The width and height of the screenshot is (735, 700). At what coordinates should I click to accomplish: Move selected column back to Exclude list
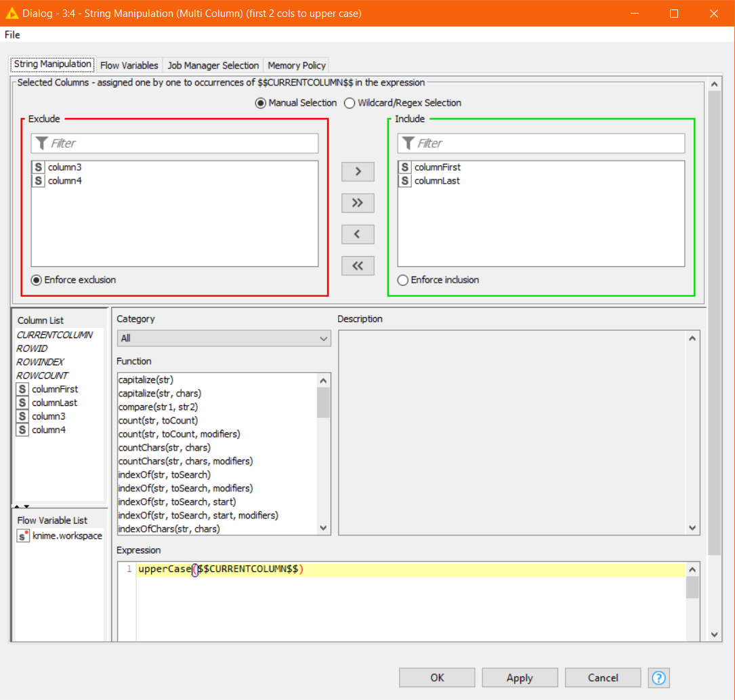358,234
